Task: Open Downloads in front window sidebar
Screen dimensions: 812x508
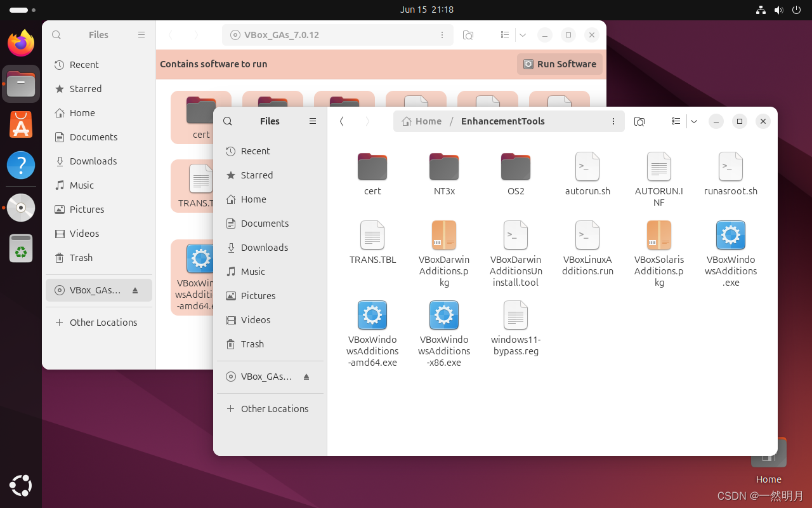Action: [x=270, y=248]
